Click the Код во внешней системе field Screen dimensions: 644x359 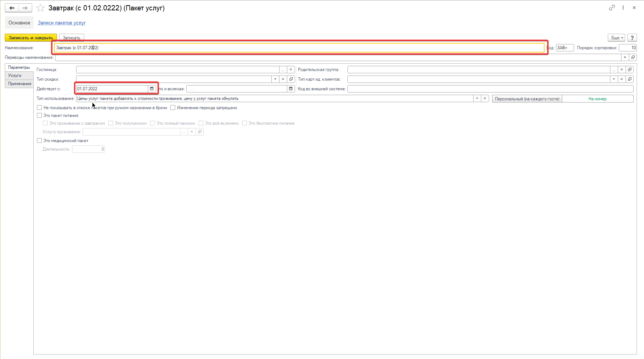pyautogui.click(x=490, y=89)
